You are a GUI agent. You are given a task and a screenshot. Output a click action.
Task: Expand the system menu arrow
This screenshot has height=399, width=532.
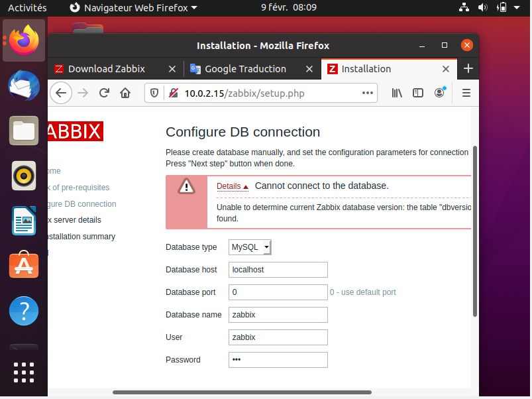517,7
